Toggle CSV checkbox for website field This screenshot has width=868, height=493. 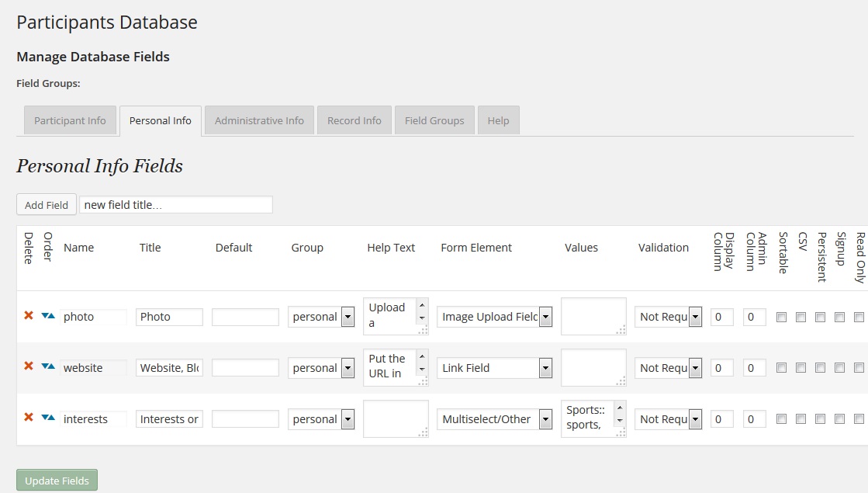(801, 368)
